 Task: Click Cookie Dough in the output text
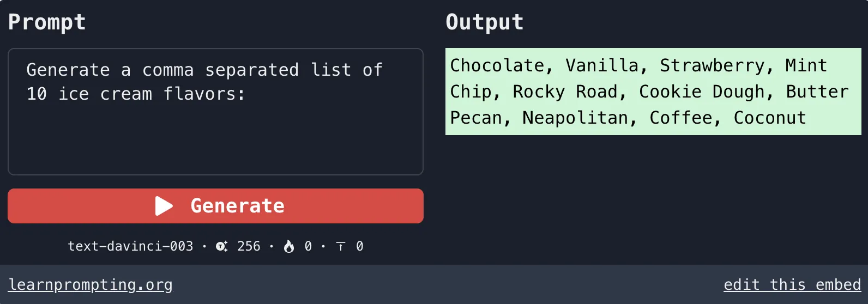pos(702,92)
